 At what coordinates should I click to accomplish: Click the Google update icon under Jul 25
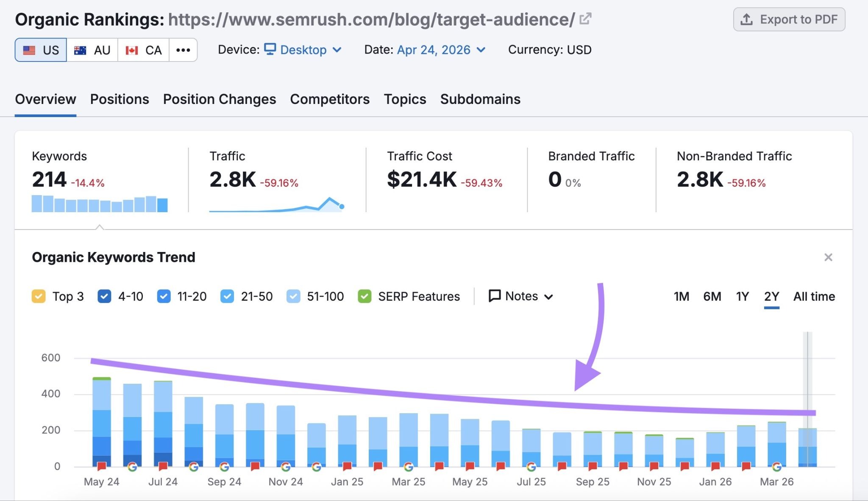[x=531, y=467]
